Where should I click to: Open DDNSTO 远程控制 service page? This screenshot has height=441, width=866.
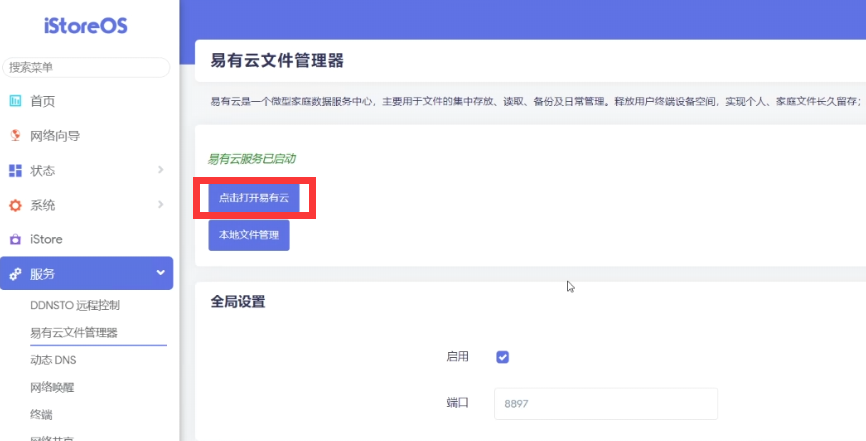tap(75, 305)
